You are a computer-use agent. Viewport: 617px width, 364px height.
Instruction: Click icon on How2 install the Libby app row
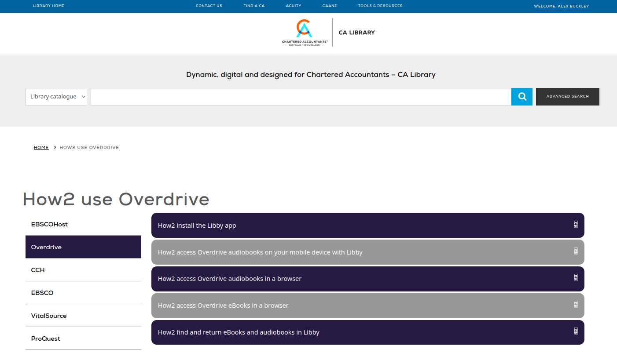(x=576, y=224)
